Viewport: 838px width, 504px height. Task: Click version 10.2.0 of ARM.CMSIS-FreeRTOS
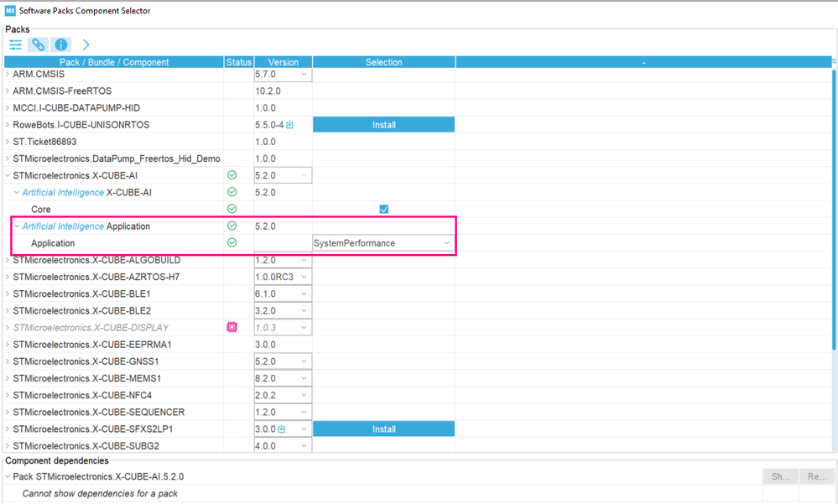(x=268, y=91)
